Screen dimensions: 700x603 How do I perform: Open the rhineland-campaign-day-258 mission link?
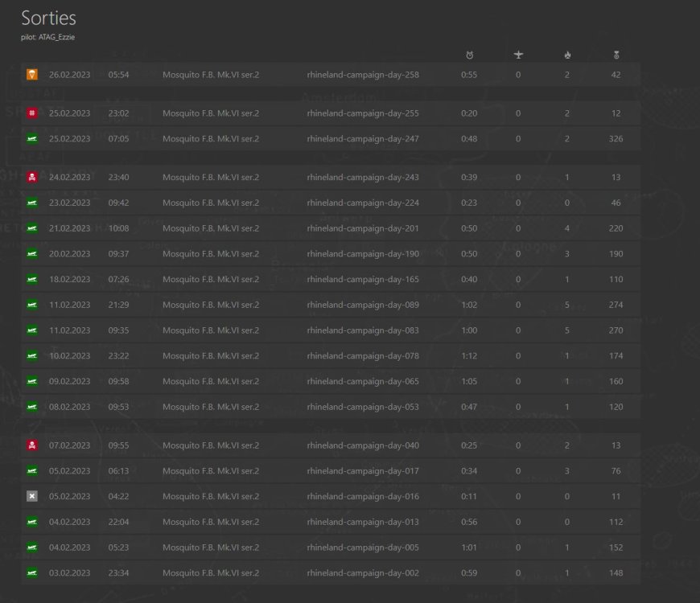[x=363, y=75]
